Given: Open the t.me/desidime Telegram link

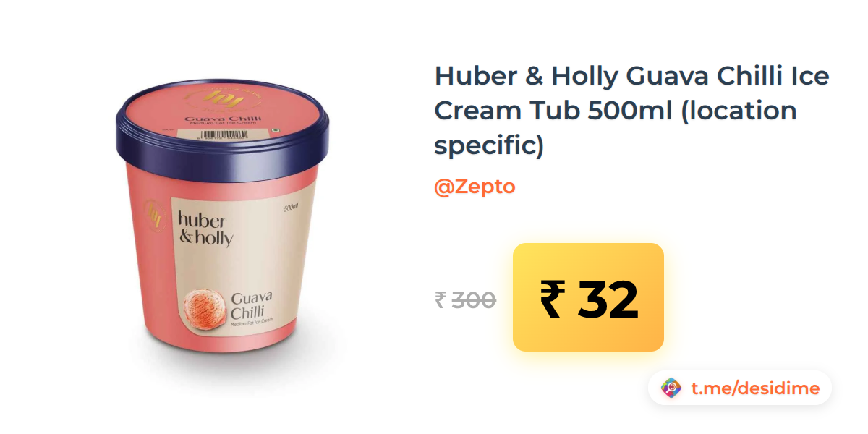Looking at the screenshot, I should coord(755,388).
